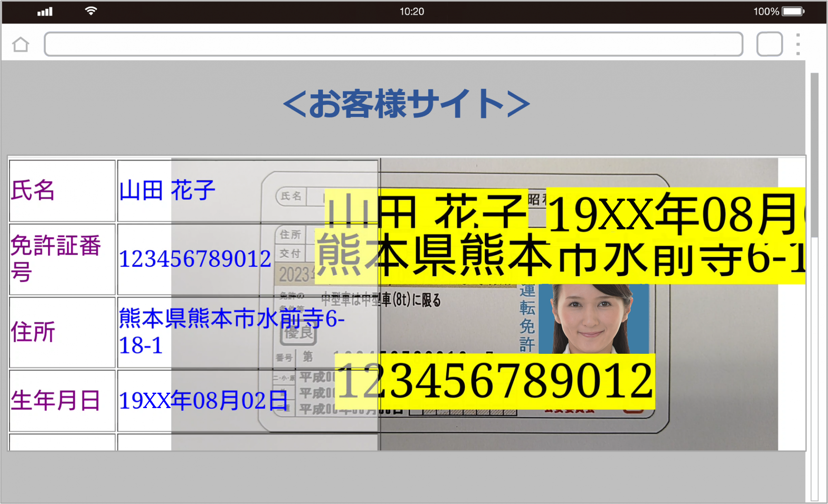
Task: Select the 19XX年08月02日 birthdate value
Action: [203, 401]
